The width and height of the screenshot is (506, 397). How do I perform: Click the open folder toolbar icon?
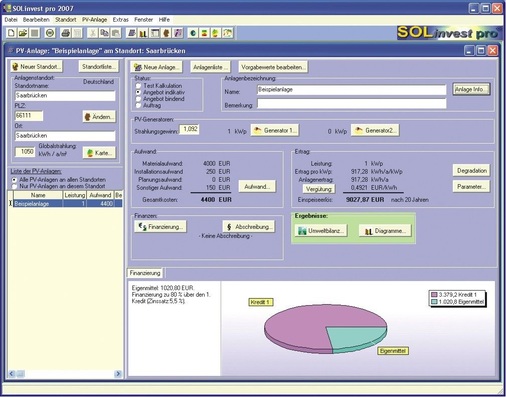pos(23,33)
